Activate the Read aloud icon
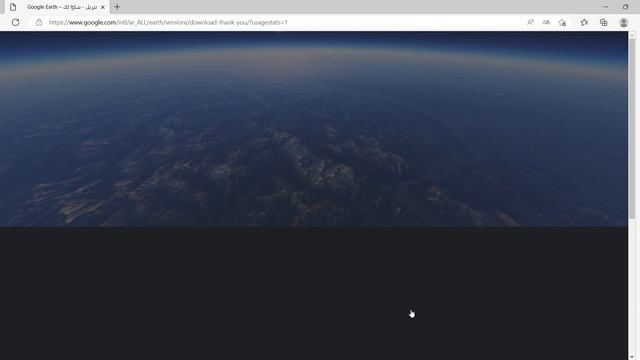 [530, 22]
